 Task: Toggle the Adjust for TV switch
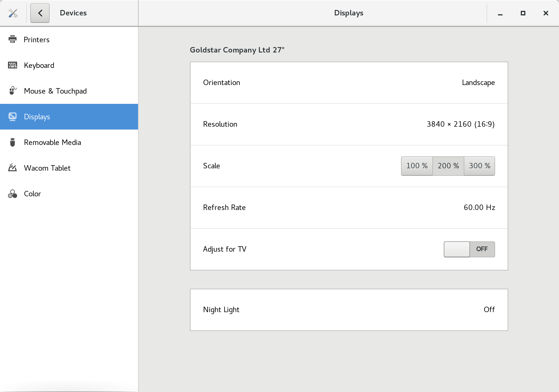pyautogui.click(x=469, y=249)
